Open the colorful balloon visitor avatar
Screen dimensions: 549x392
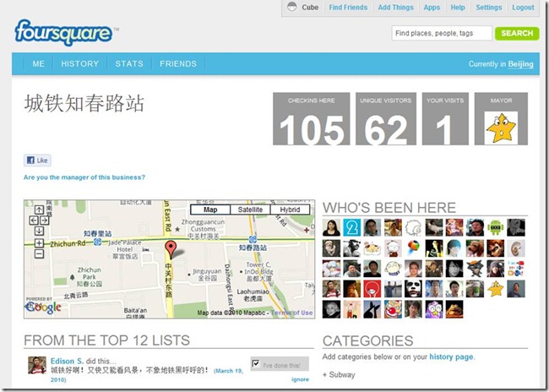(x=413, y=248)
